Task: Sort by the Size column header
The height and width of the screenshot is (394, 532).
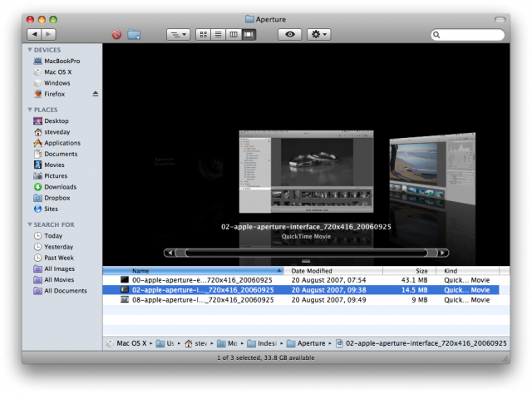Action: (x=409, y=271)
